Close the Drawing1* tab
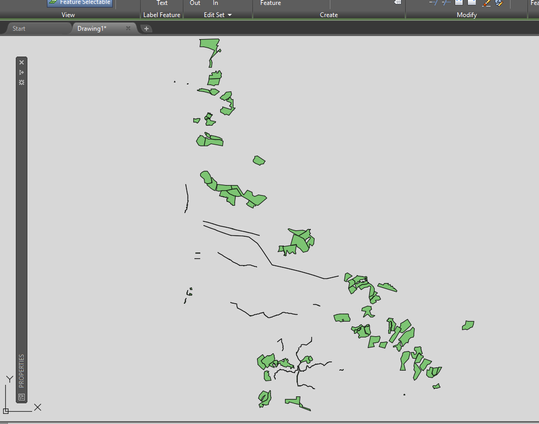The height and width of the screenshot is (424, 539). (x=128, y=28)
